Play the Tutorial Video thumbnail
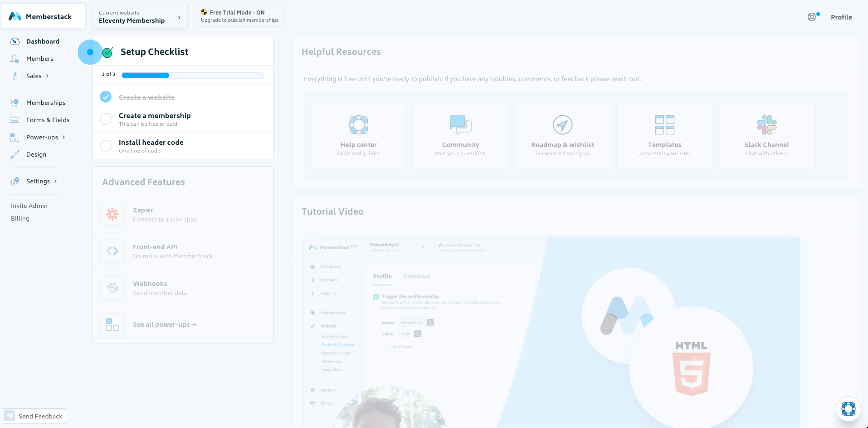 552,332
